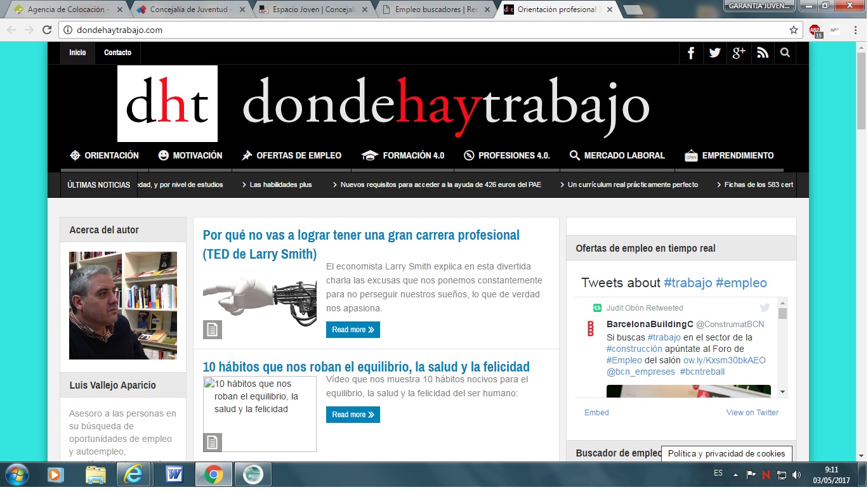The image size is (868, 492).
Task: Open the Google Plus icon in header
Action: (739, 53)
